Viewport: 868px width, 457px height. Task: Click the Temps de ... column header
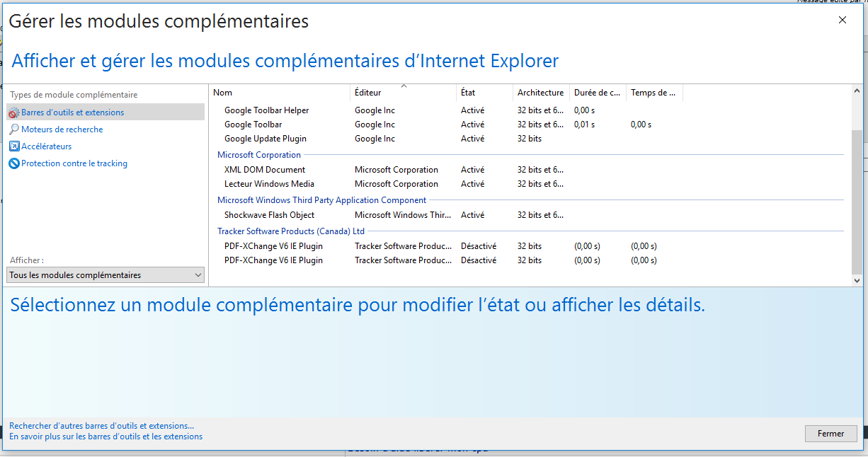tap(654, 93)
